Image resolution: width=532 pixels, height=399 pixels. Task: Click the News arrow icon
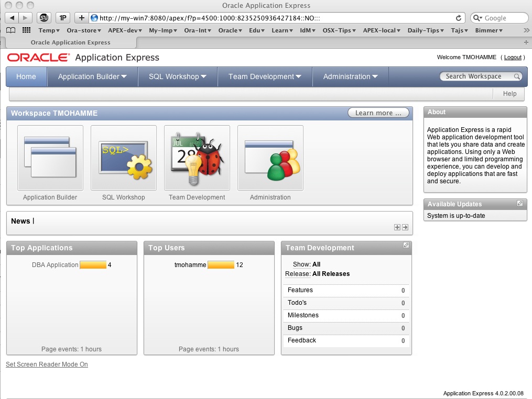tap(405, 227)
